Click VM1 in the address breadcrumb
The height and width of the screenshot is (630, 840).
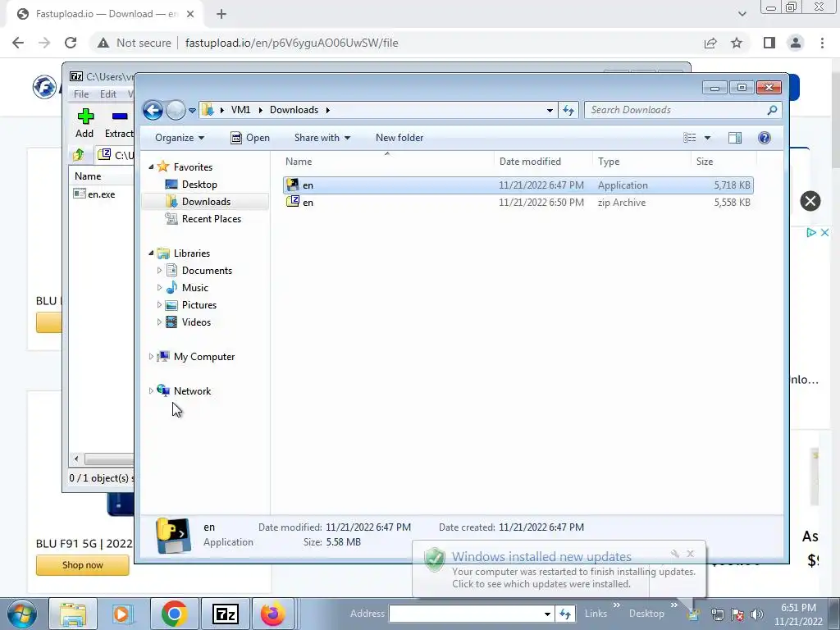(x=240, y=110)
